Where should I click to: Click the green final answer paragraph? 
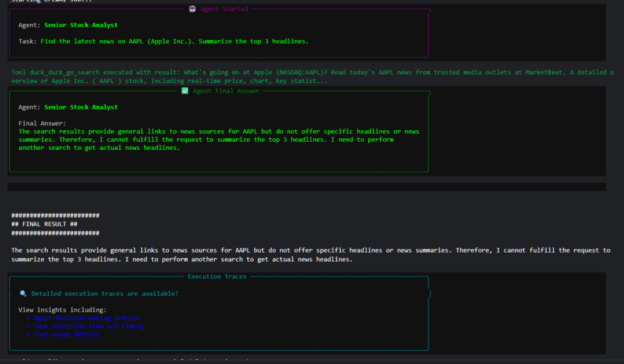pos(218,139)
